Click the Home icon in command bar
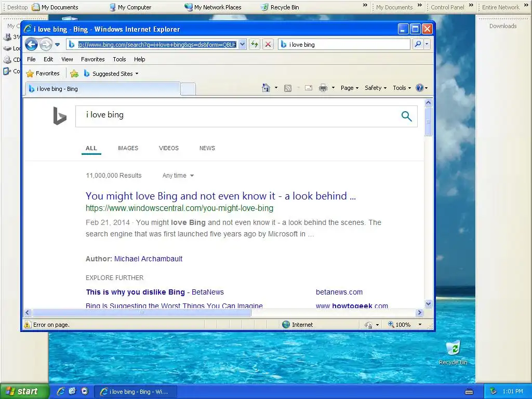 pos(265,88)
